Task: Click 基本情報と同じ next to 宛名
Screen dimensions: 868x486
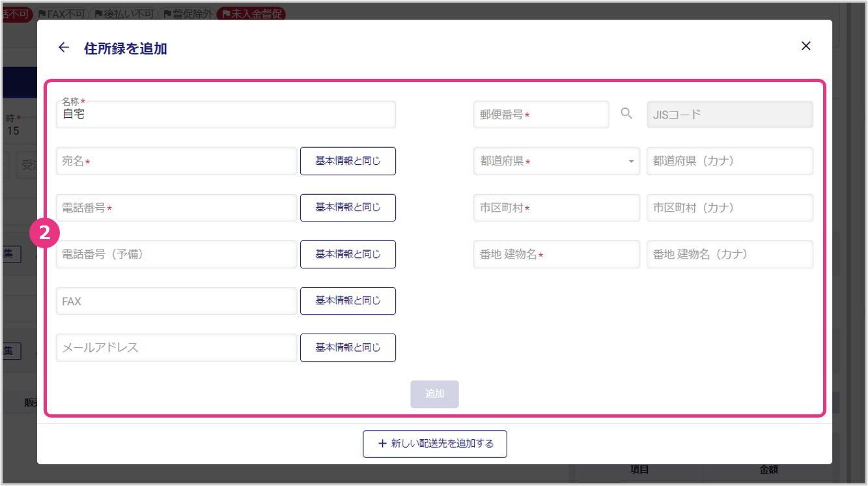Action: tap(348, 162)
